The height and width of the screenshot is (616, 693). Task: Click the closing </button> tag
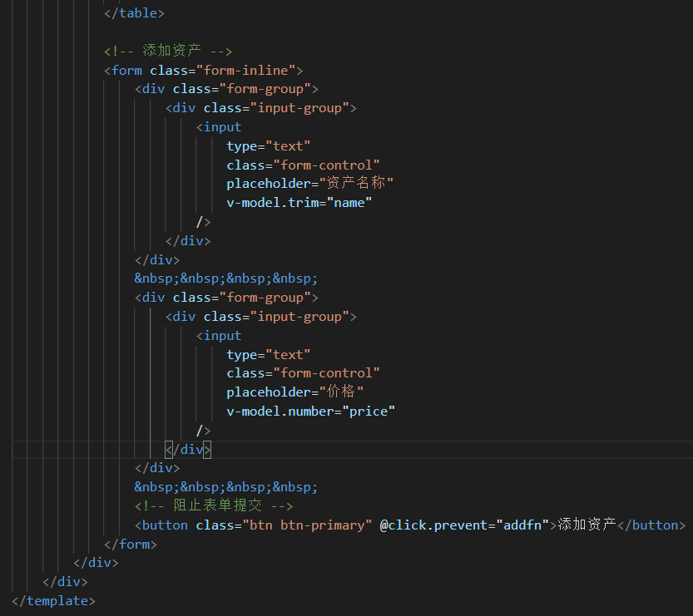pos(651,525)
